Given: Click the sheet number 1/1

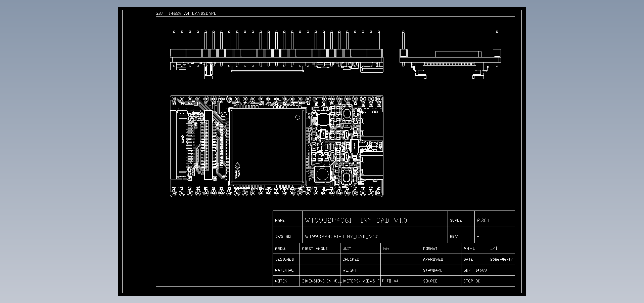Looking at the screenshot, I should click(494, 249).
